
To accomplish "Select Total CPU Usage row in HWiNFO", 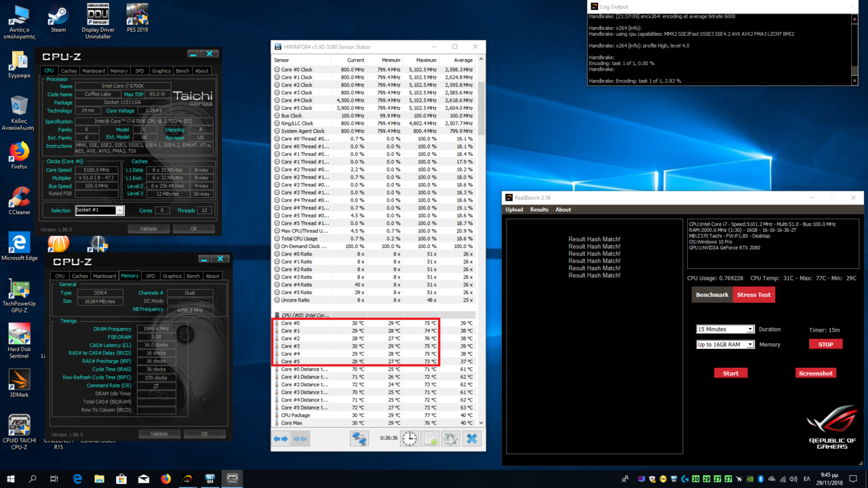I will coord(374,239).
